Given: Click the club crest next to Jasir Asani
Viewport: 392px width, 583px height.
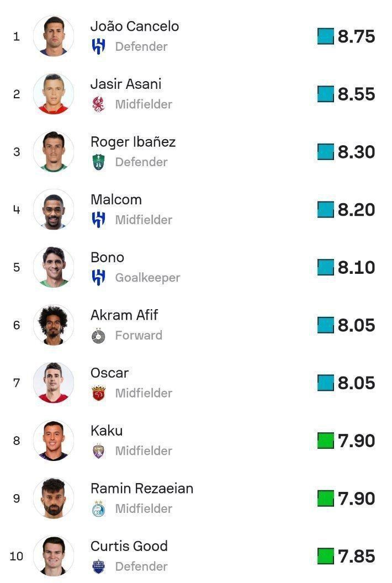Looking at the screenshot, I should coord(98,104).
